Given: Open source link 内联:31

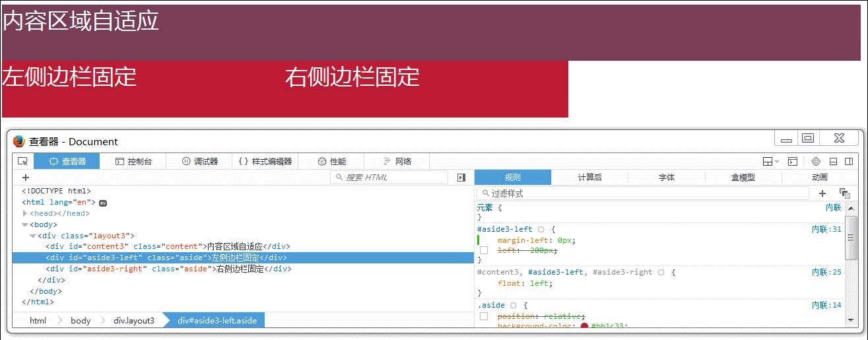Looking at the screenshot, I should pyautogui.click(x=826, y=229).
